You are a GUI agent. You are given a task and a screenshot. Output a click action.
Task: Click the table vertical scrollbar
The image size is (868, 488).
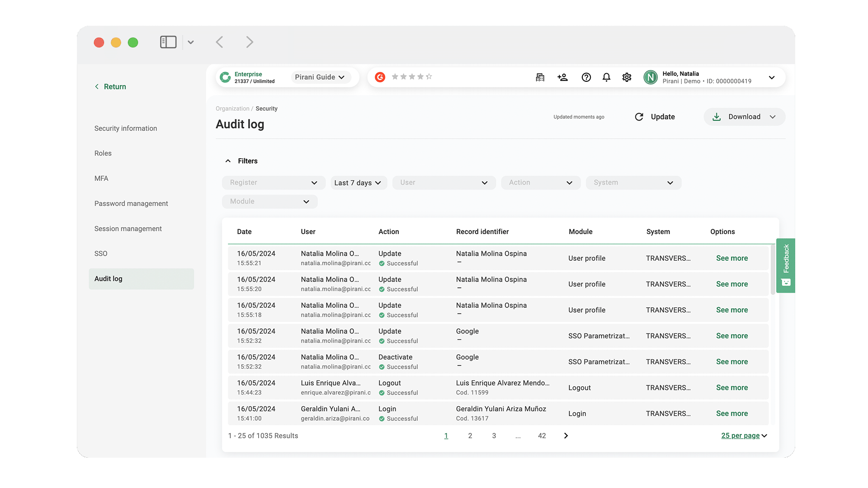click(773, 269)
